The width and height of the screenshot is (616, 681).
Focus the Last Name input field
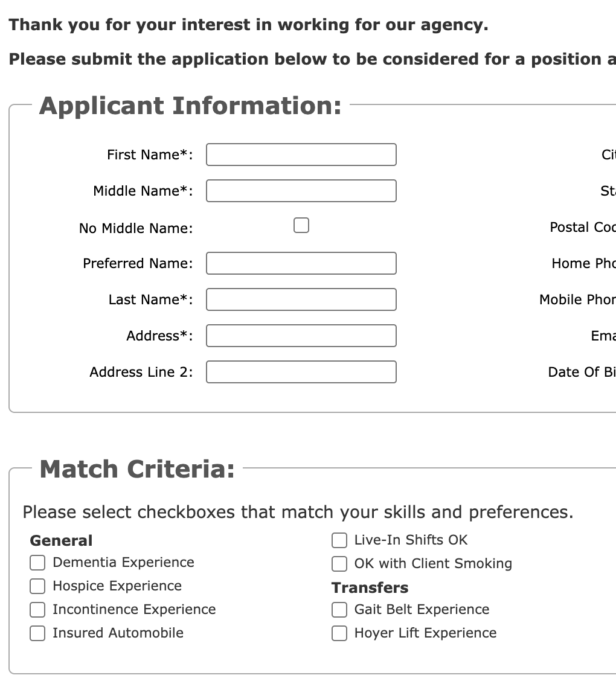click(301, 299)
